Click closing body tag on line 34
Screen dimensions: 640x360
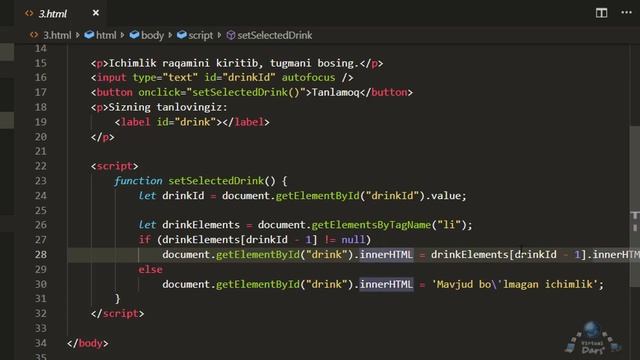tap(88, 343)
